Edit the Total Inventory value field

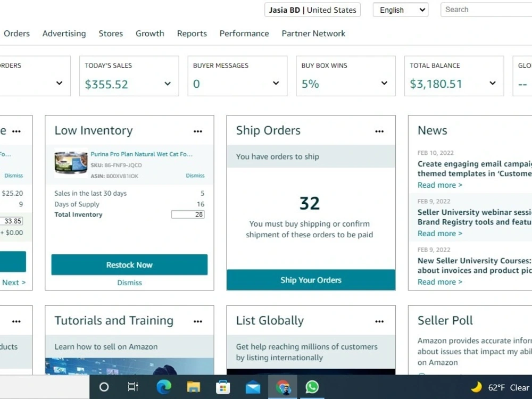pos(188,214)
